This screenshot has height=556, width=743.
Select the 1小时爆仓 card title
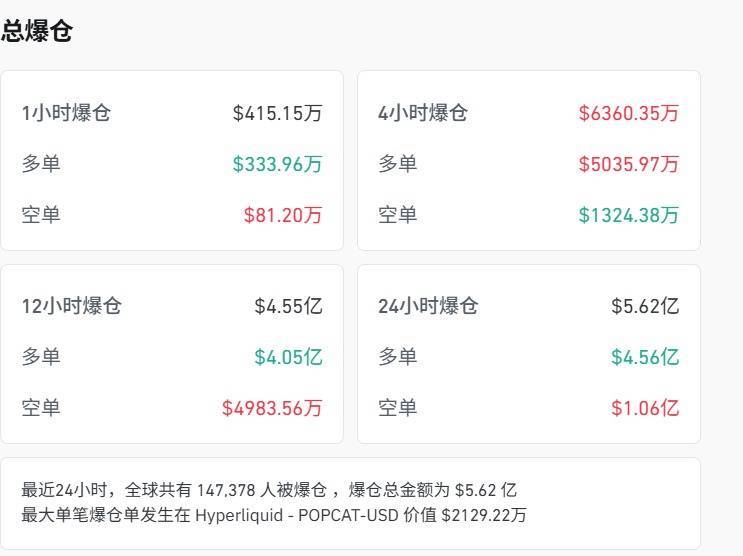pyautogui.click(x=66, y=113)
